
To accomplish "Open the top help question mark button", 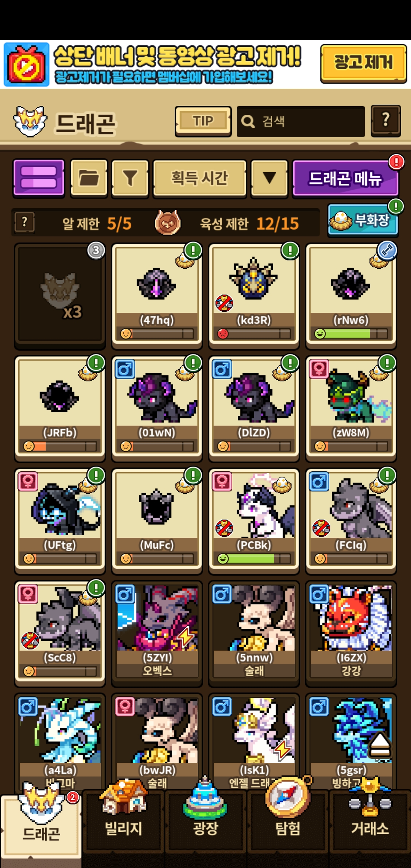I will click(x=386, y=121).
